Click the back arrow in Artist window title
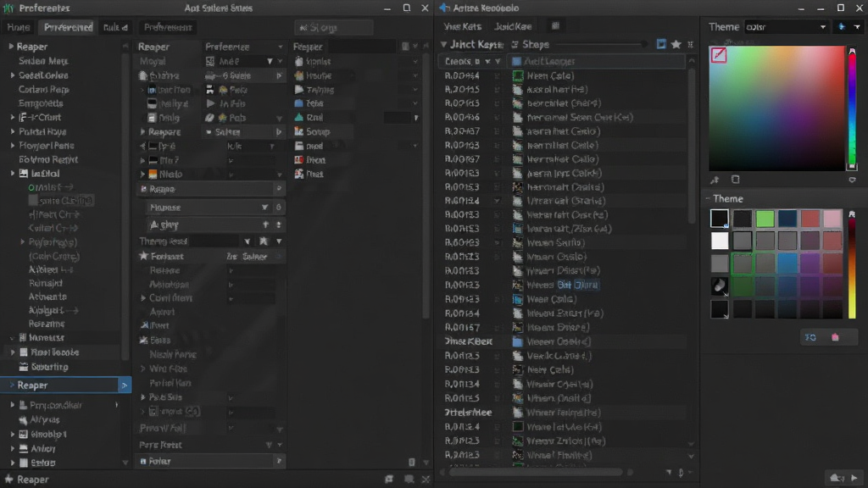This screenshot has width=868, height=488. (x=444, y=8)
